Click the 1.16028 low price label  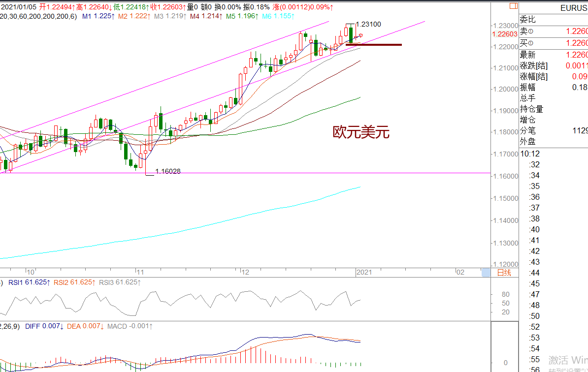click(167, 171)
